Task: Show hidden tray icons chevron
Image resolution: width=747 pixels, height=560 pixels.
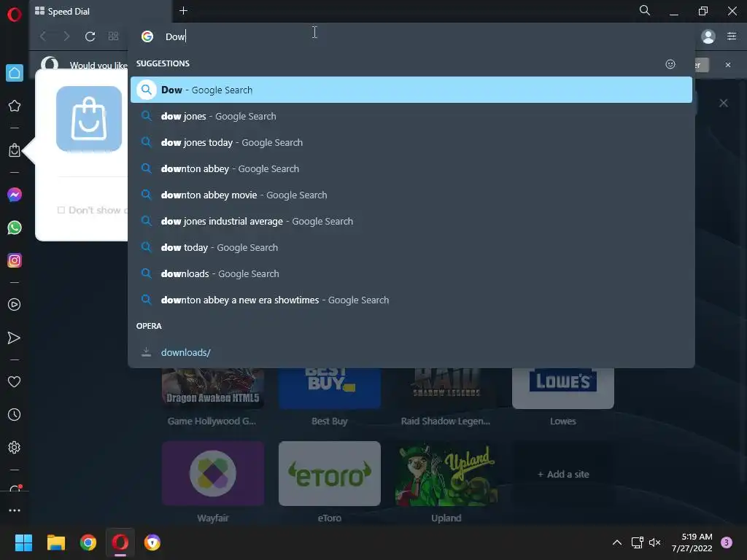Action: pyautogui.click(x=616, y=542)
